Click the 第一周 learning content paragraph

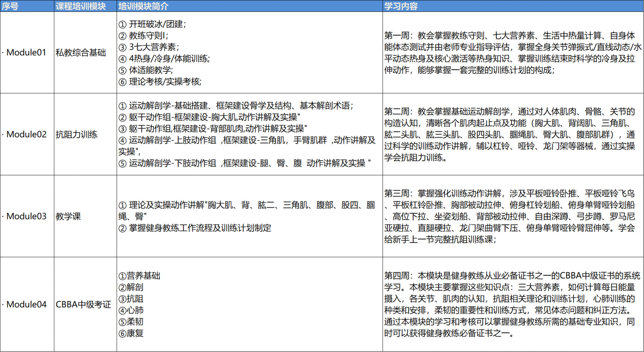coord(513,53)
